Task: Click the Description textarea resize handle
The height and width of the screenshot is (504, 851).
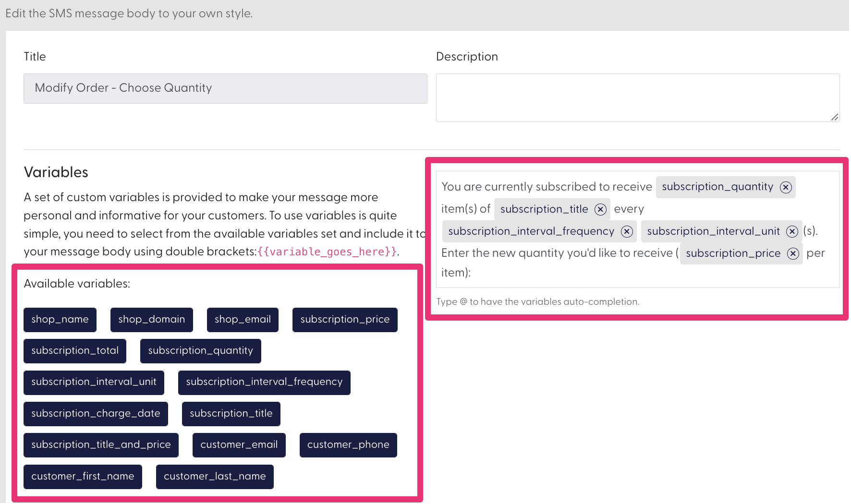Action: coord(835,117)
